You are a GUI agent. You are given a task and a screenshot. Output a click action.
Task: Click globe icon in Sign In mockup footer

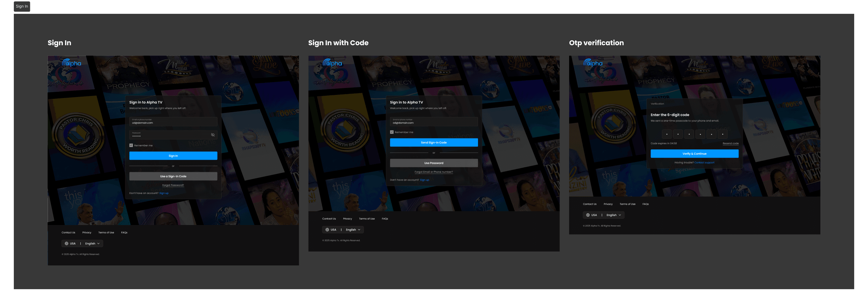pos(67,244)
